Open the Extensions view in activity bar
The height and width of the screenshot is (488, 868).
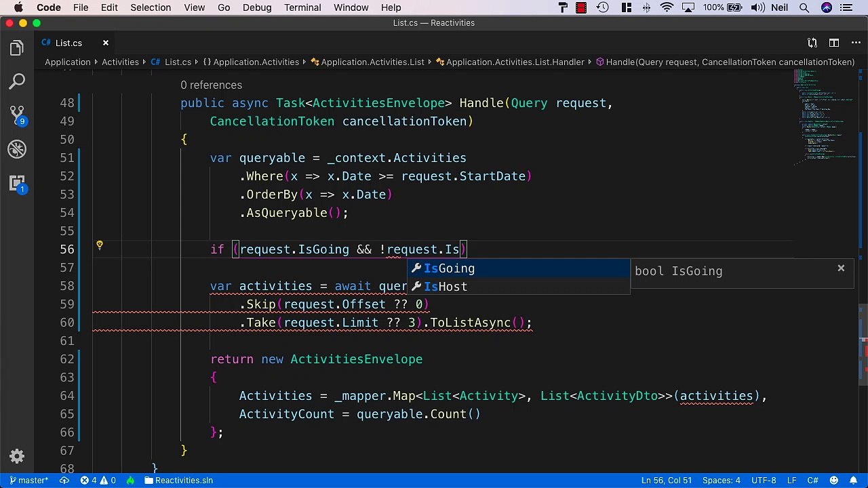pos(17,183)
